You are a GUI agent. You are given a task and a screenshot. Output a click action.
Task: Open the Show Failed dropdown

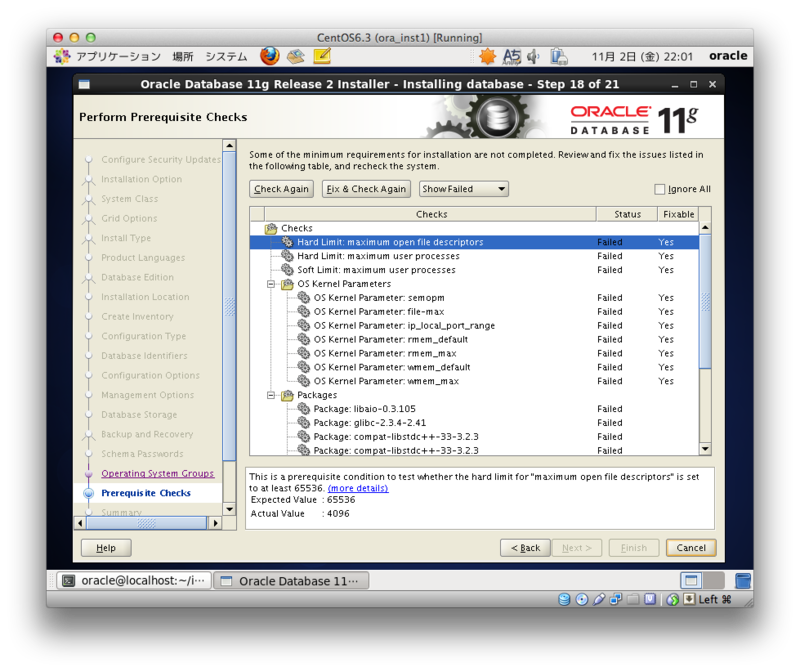click(x=463, y=189)
